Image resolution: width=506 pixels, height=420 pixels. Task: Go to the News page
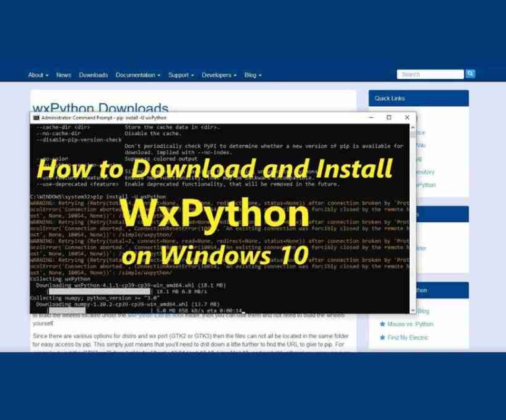pyautogui.click(x=63, y=75)
